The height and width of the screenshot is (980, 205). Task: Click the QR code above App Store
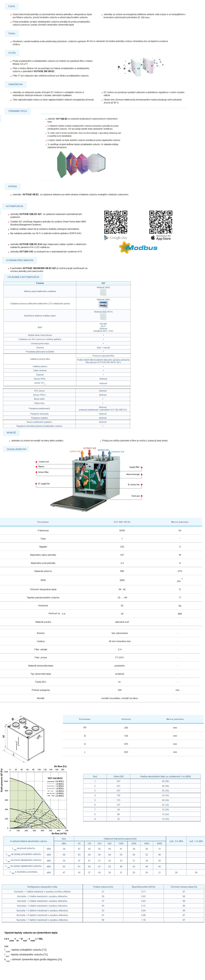click(160, 222)
